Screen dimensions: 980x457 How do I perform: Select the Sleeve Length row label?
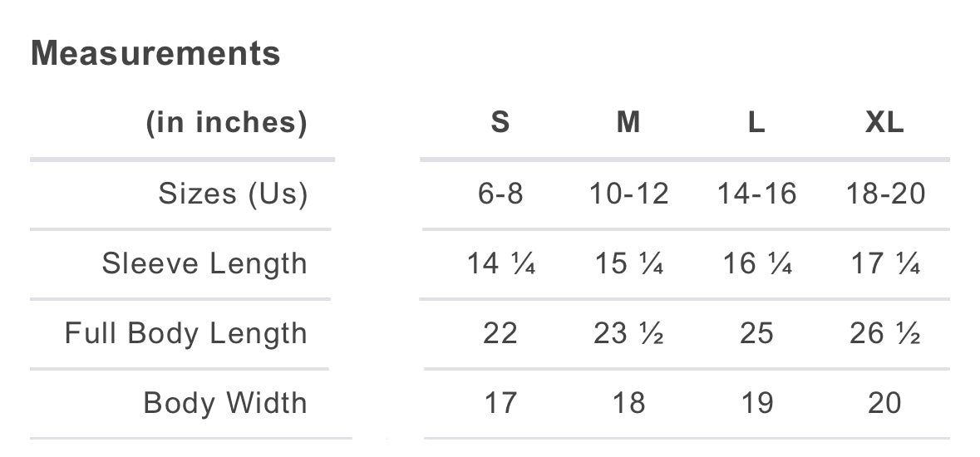point(204,263)
